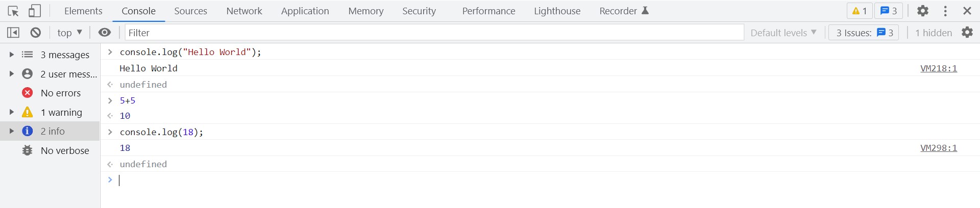Click the warnings count badge
Screen dimensions: 980x208
pos(860,11)
